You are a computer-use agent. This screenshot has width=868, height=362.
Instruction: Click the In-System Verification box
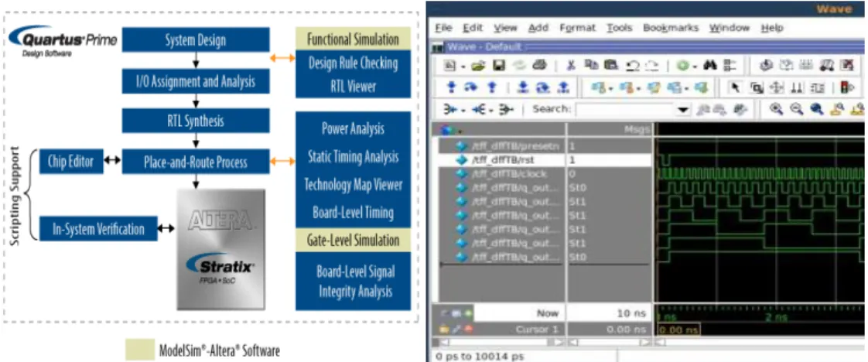coord(98,229)
